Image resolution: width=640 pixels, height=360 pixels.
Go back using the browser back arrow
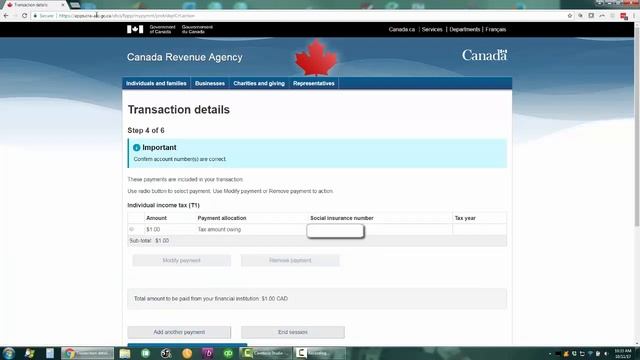coord(6,16)
